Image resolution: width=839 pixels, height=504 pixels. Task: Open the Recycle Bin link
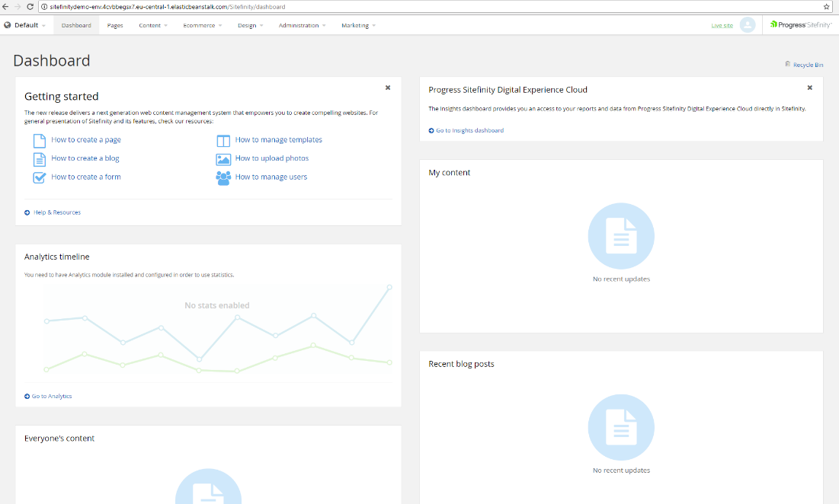click(807, 65)
